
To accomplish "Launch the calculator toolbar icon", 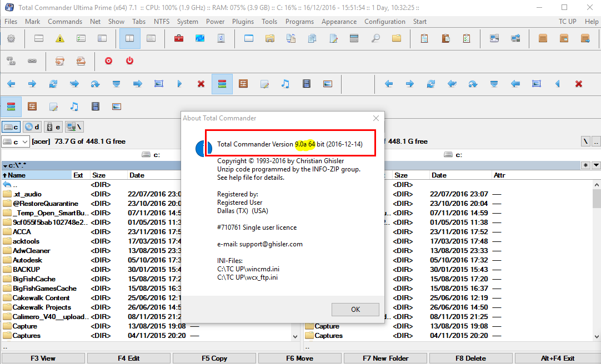I will 354,39.
